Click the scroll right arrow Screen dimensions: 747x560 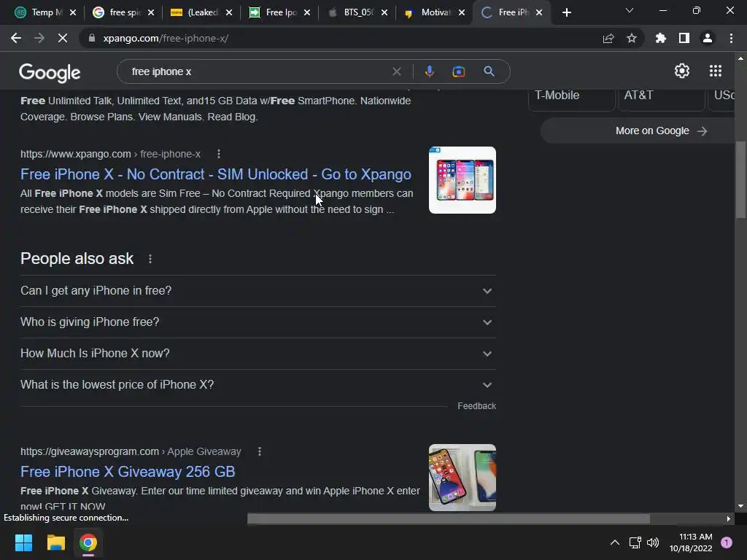729,518
